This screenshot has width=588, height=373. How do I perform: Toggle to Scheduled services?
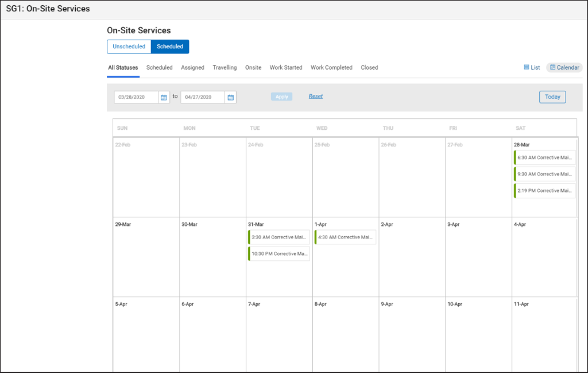click(x=170, y=47)
